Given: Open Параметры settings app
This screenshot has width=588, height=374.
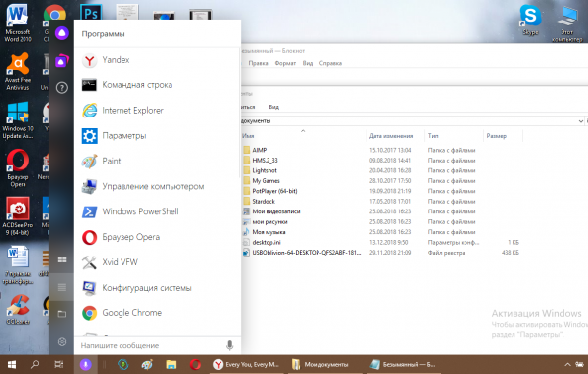Looking at the screenshot, I should [x=158, y=136].
